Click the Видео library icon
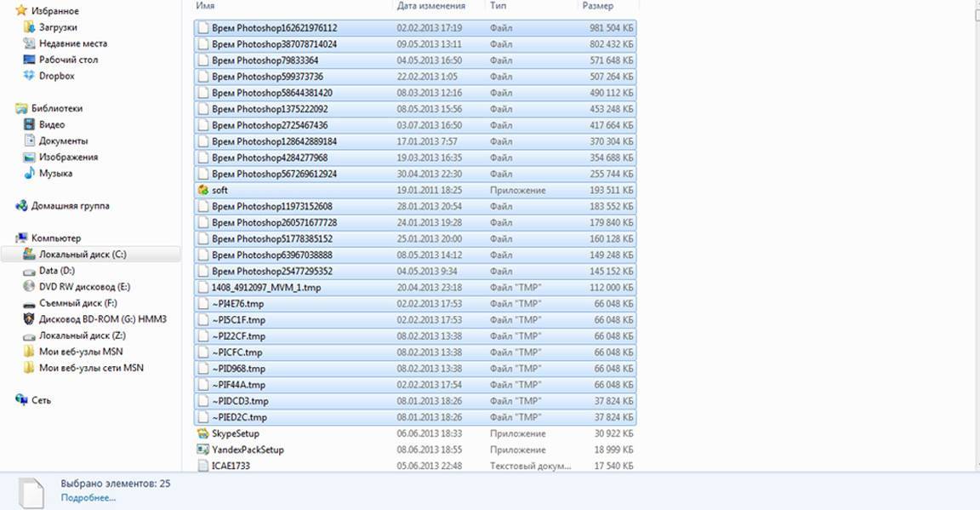The image size is (980, 510). click(29, 124)
